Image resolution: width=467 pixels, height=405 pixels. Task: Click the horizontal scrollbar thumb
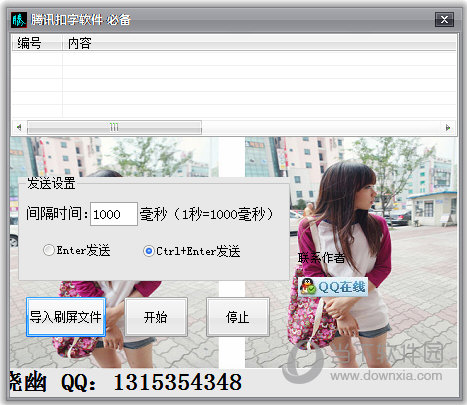pyautogui.click(x=114, y=127)
